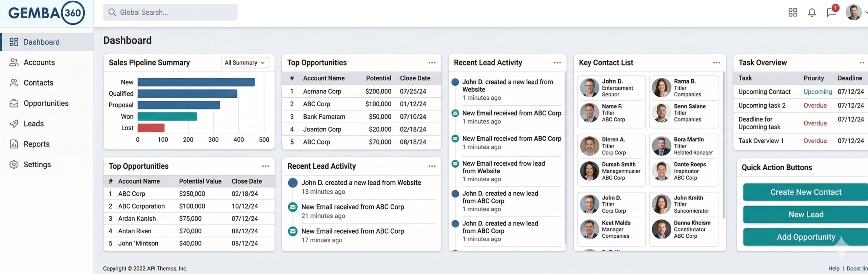
Task: Open top Recent Lead Activity options menu
Action: point(557,63)
